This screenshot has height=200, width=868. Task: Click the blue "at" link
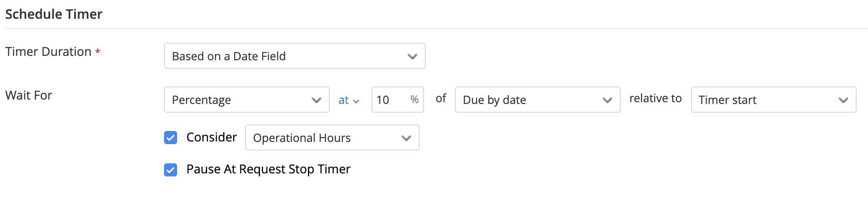(344, 100)
